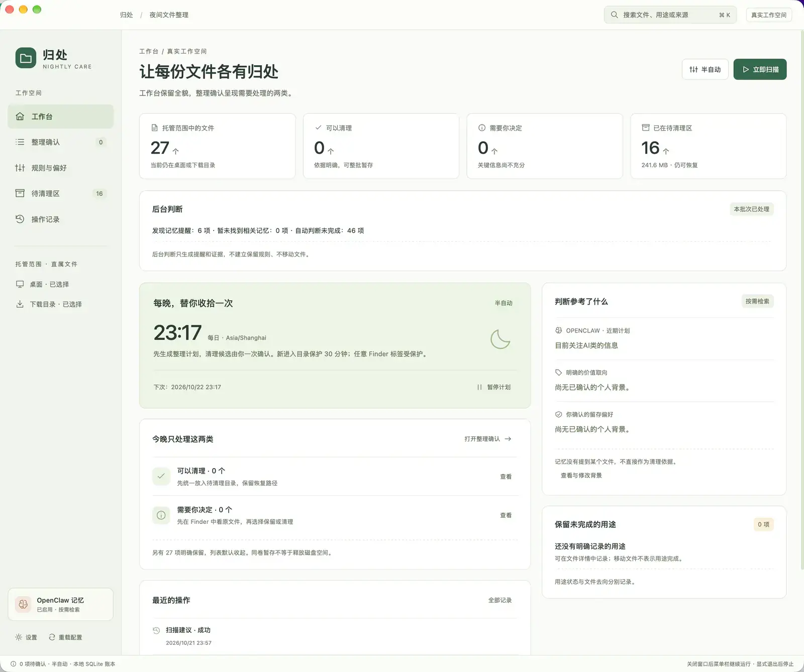Click the shield-check icon beside 你确认的留存偏好
This screenshot has width=804, height=672.
[558, 414]
